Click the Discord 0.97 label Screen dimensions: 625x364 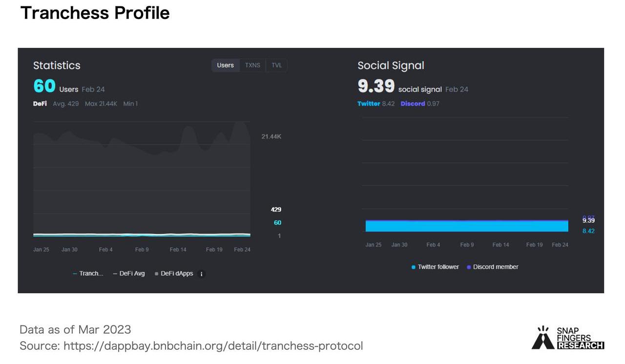(419, 104)
